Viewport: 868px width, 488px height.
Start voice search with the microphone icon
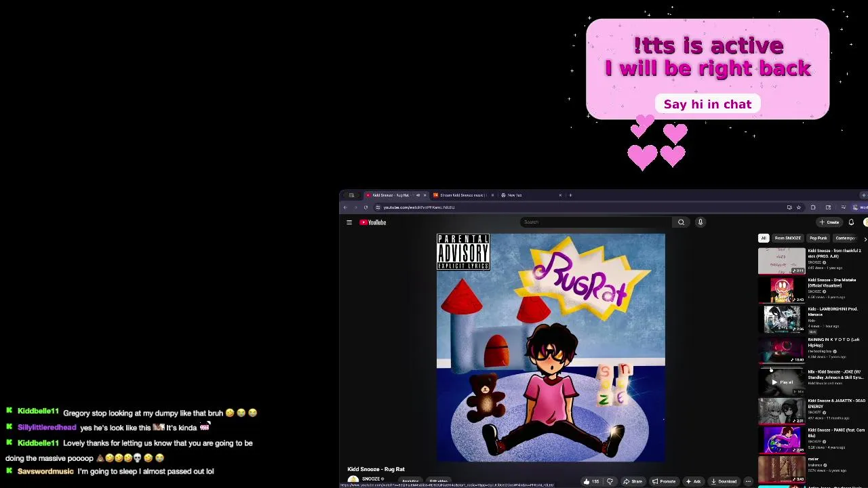[701, 222]
